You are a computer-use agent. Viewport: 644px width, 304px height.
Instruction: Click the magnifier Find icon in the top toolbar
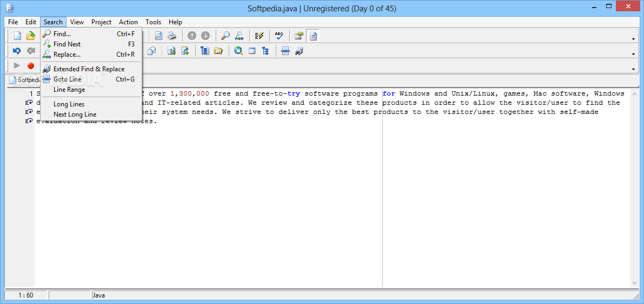225,36
